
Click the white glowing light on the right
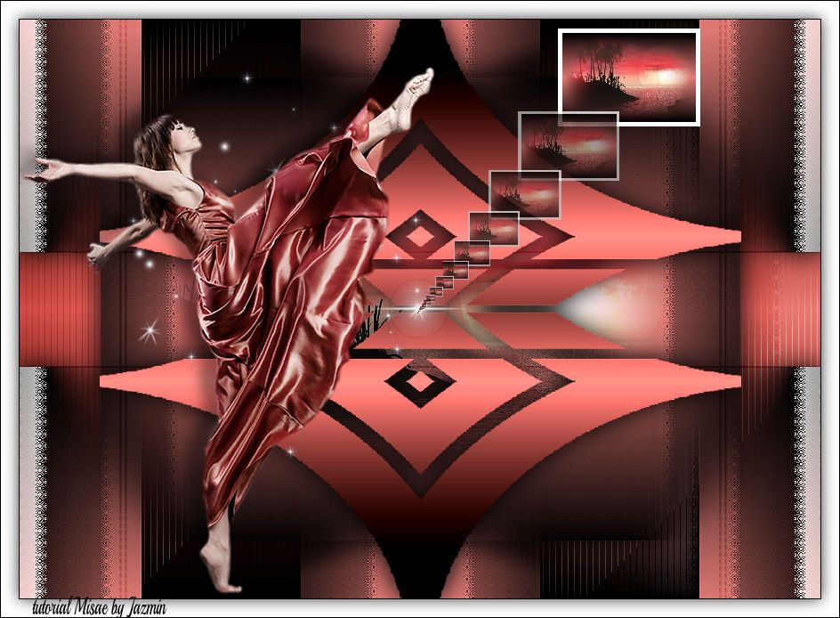click(587, 307)
